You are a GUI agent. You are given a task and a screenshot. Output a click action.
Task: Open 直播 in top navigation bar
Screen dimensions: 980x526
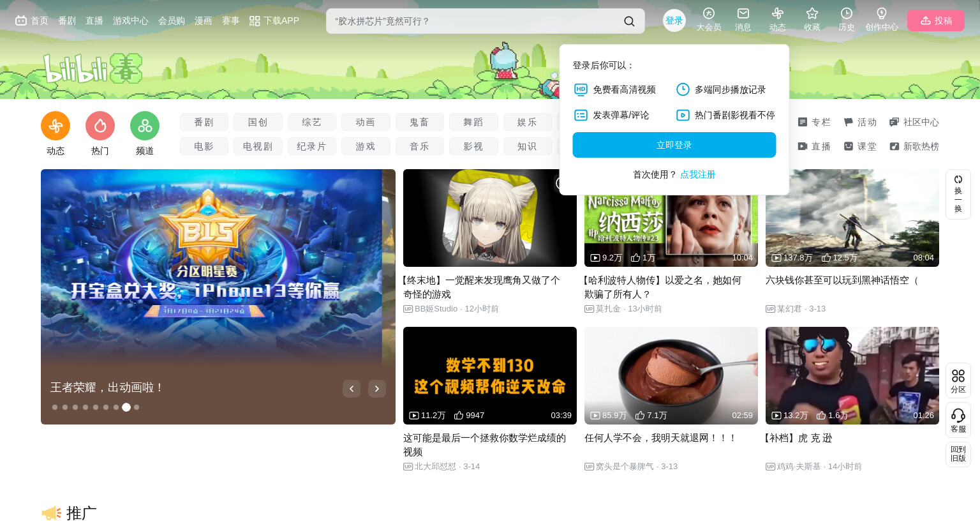pos(94,20)
